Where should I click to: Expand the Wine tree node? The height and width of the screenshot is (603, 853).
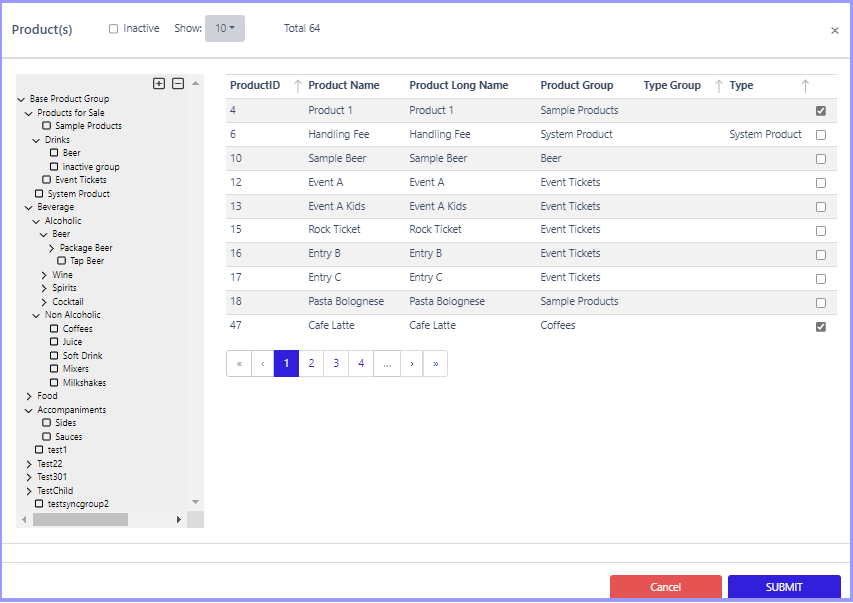tap(44, 275)
